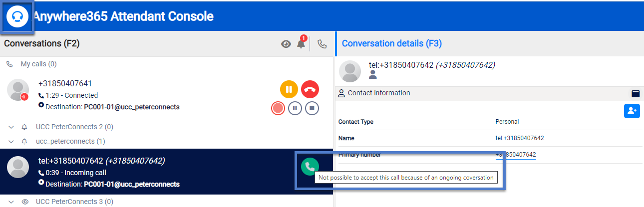Screen dimensions: 644x207
Task: Minimize the Contact information section via dark icon
Action: pyautogui.click(x=636, y=93)
